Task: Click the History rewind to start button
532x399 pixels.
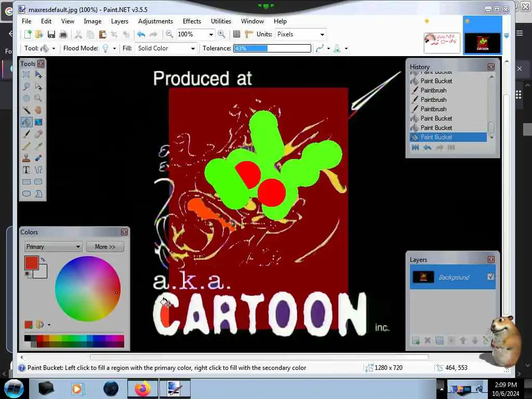Action: pyautogui.click(x=415, y=148)
